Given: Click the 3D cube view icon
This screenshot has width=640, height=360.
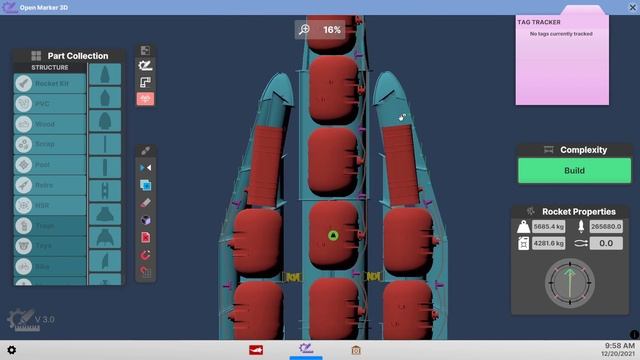Looking at the screenshot, I should pyautogui.click(x=146, y=220).
